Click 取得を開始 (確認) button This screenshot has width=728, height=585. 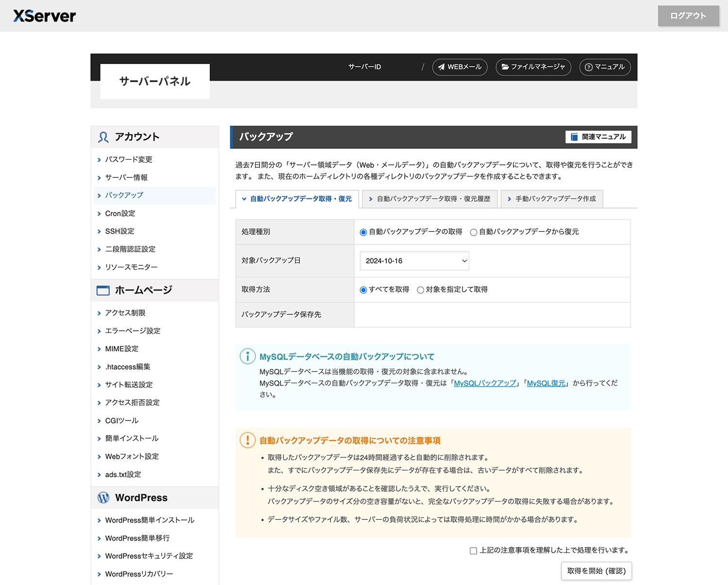[x=596, y=571]
